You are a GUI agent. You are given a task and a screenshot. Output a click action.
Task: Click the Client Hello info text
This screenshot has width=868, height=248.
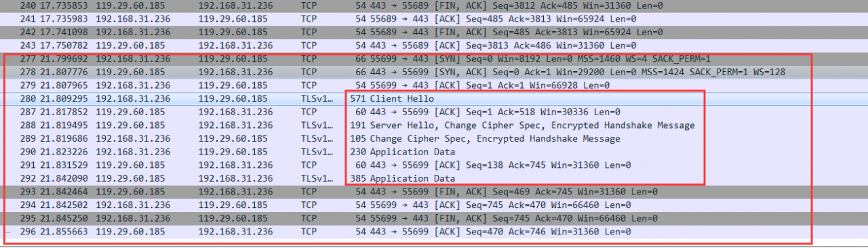pos(402,99)
